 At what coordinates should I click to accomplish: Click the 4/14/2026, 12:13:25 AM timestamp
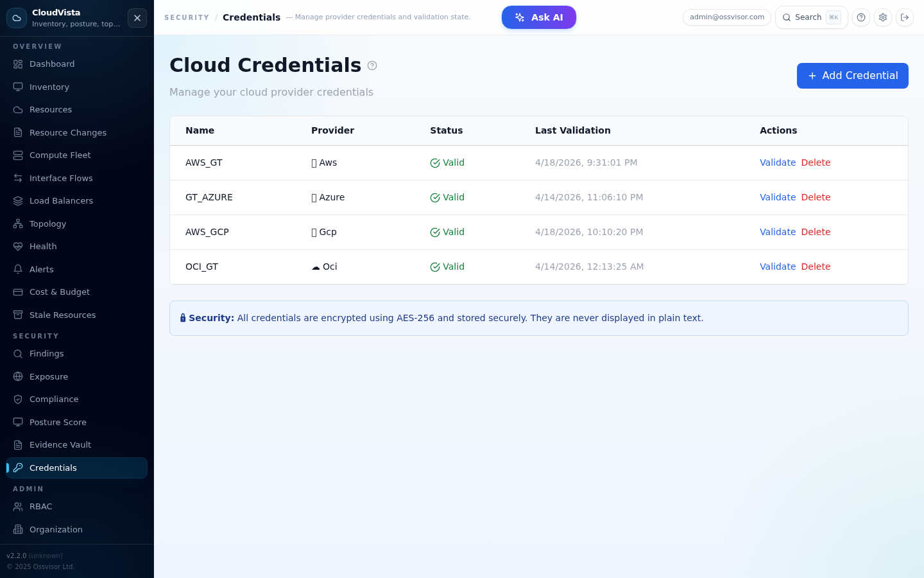(x=590, y=267)
